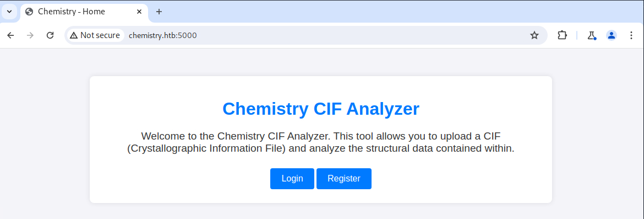Open the tab search chevron dropdown
644x219 pixels.
tap(9, 12)
